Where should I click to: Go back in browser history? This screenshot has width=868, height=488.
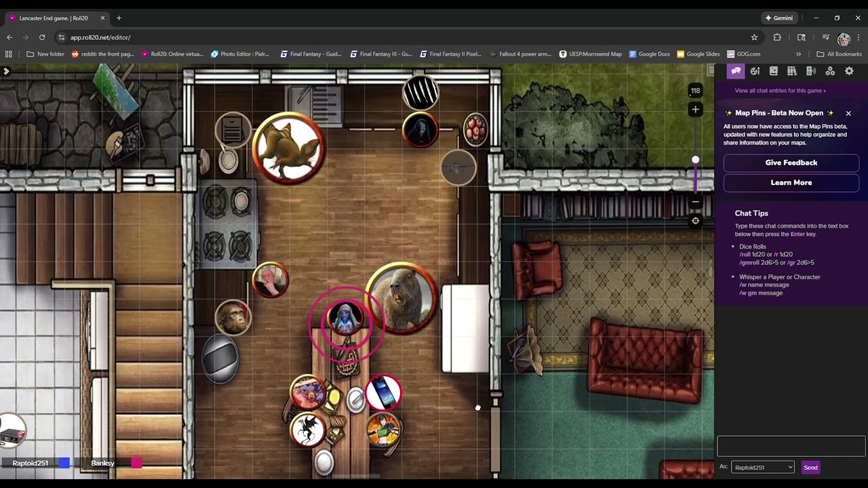(x=9, y=37)
